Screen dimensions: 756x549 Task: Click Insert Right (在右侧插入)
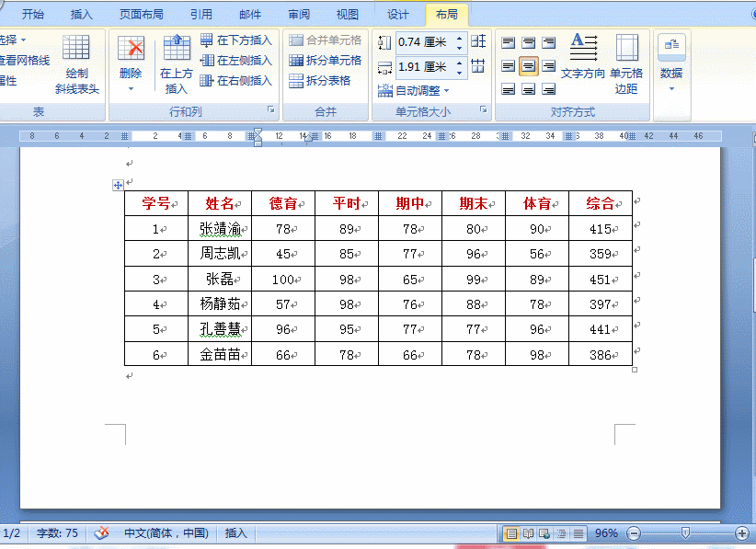pos(236,81)
